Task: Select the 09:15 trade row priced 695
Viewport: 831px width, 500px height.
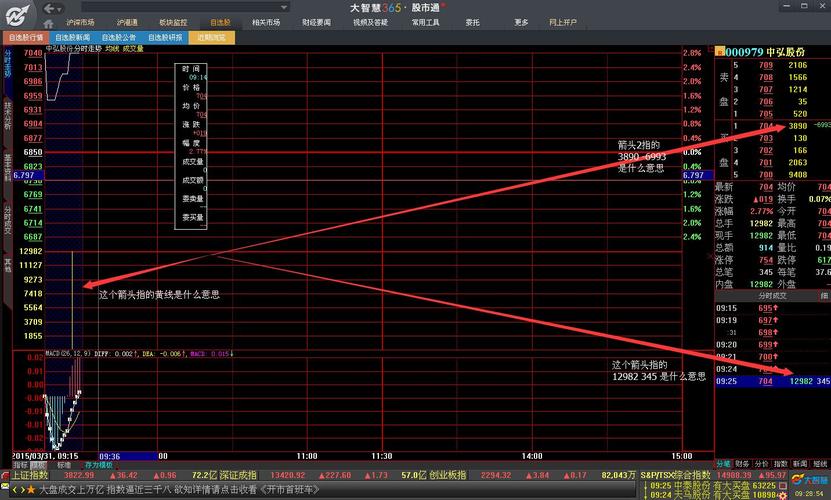Action: [773, 308]
